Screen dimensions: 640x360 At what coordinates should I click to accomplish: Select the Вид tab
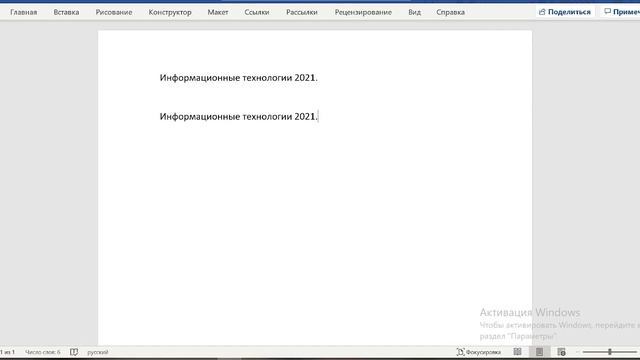pos(414,12)
